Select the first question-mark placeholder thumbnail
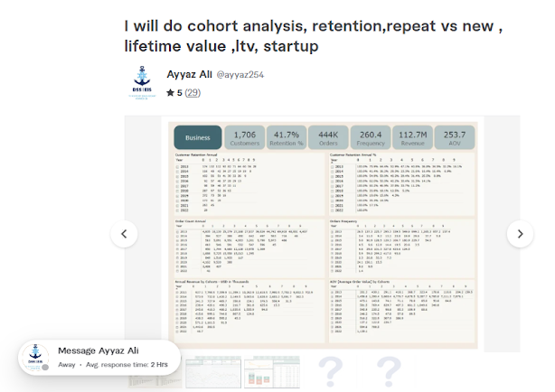This screenshot has height=392, width=555. pos(330,372)
